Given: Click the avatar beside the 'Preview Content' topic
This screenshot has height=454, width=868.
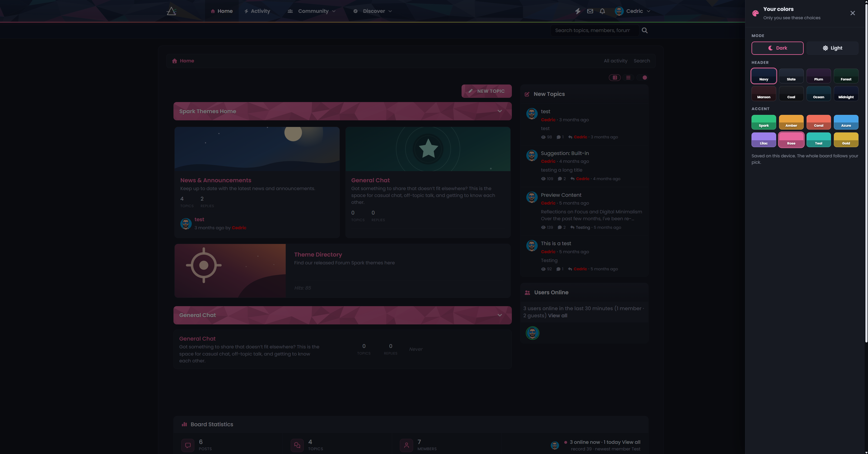Looking at the screenshot, I should click(532, 197).
